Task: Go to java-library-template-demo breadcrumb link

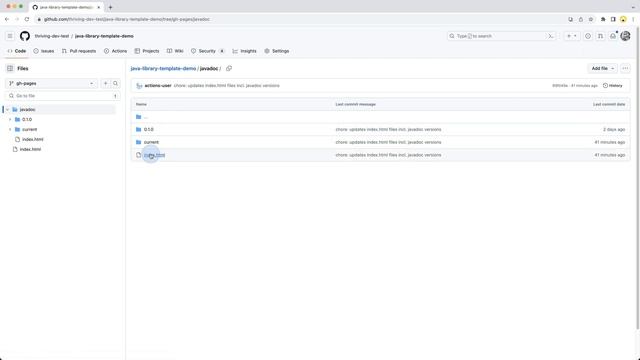Action: pos(163,69)
